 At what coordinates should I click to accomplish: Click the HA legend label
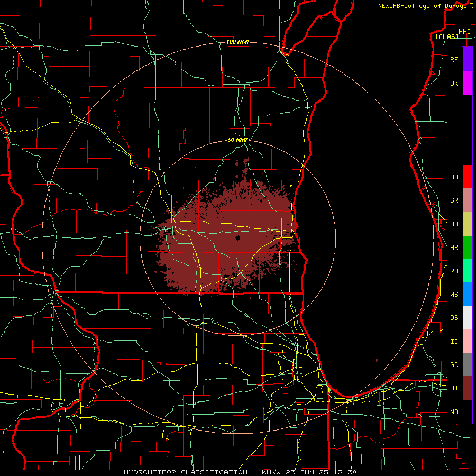[x=454, y=177]
